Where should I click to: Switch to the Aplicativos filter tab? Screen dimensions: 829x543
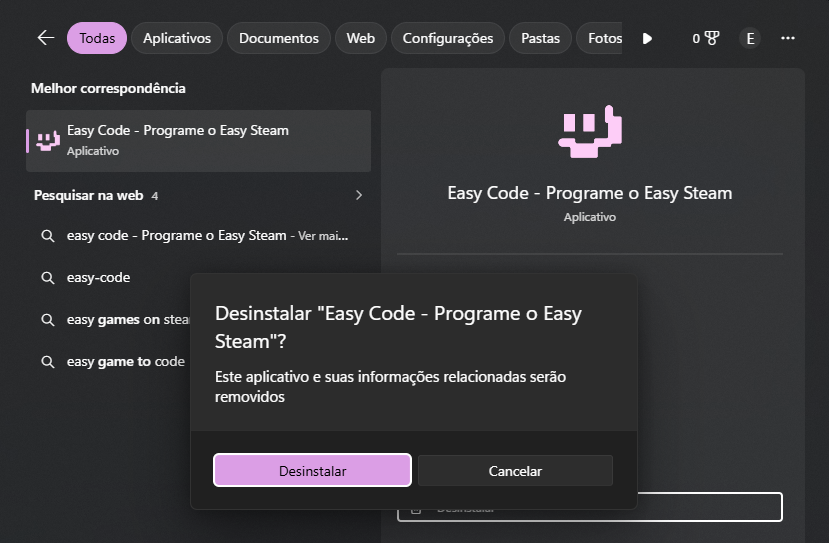pos(177,38)
